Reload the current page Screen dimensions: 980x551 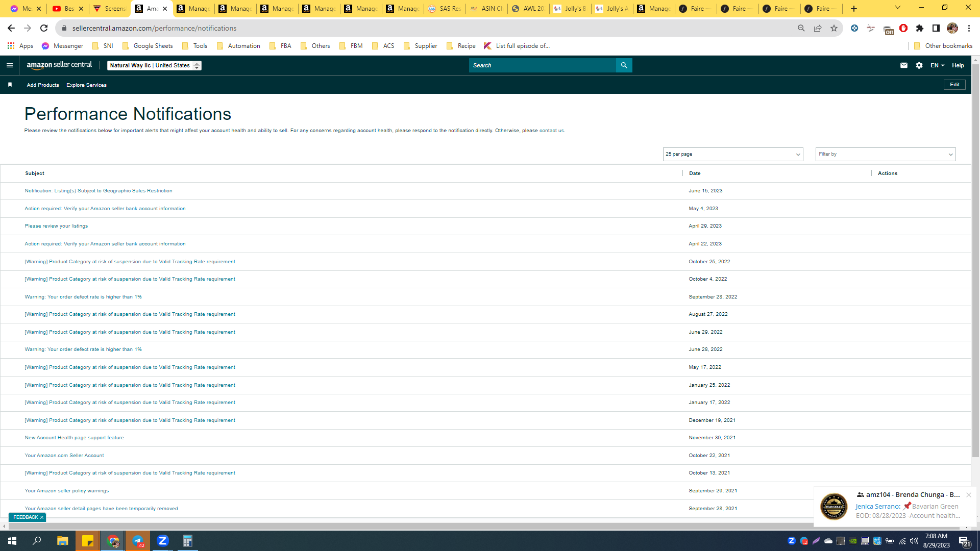pyautogui.click(x=44, y=28)
